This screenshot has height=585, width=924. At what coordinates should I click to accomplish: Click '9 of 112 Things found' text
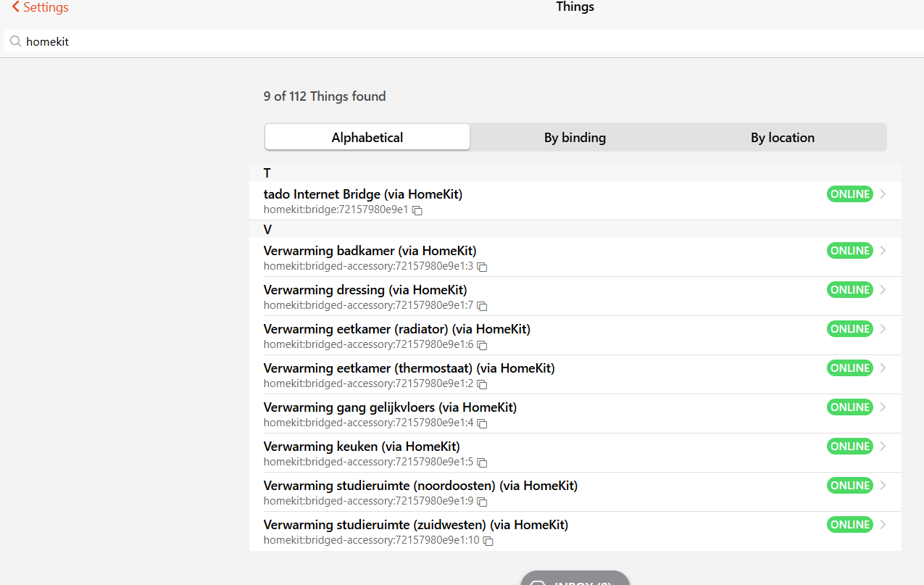tap(325, 96)
